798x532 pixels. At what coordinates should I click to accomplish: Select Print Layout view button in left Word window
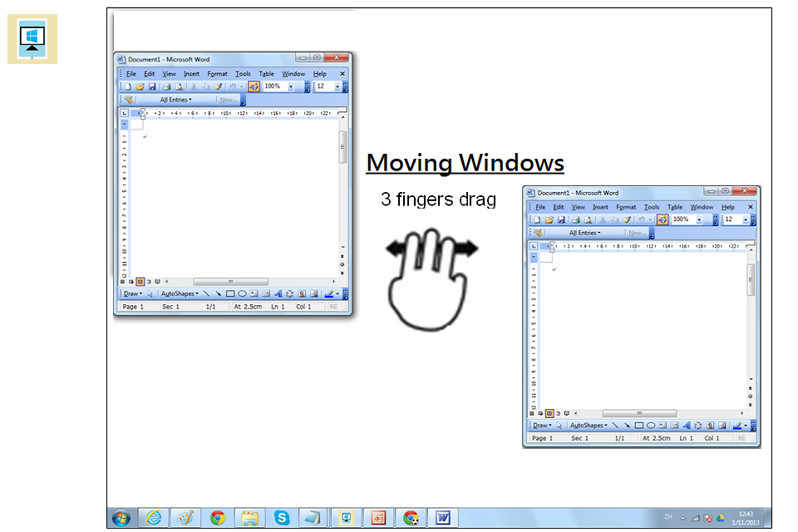[x=140, y=282]
